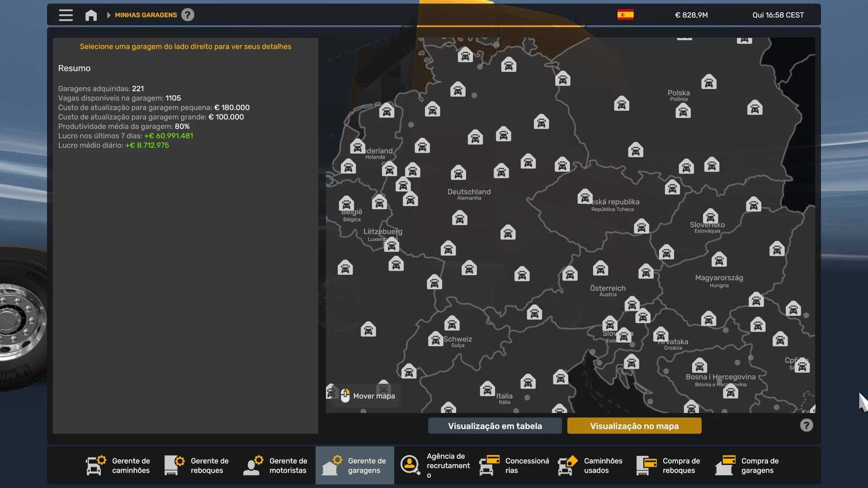This screenshot has height=488, width=868.
Task: Open Gerente de caminhões
Action: (118, 465)
